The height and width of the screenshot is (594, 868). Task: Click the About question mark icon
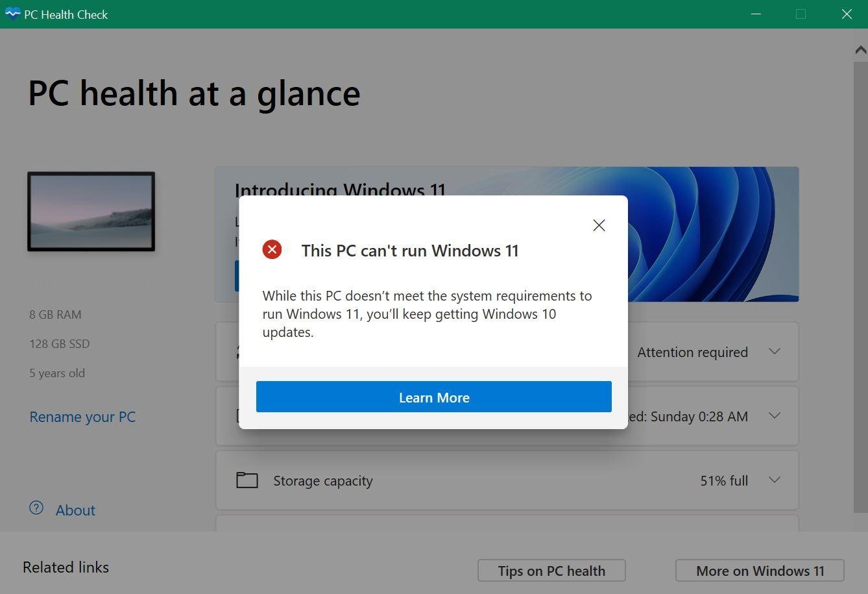click(x=36, y=508)
